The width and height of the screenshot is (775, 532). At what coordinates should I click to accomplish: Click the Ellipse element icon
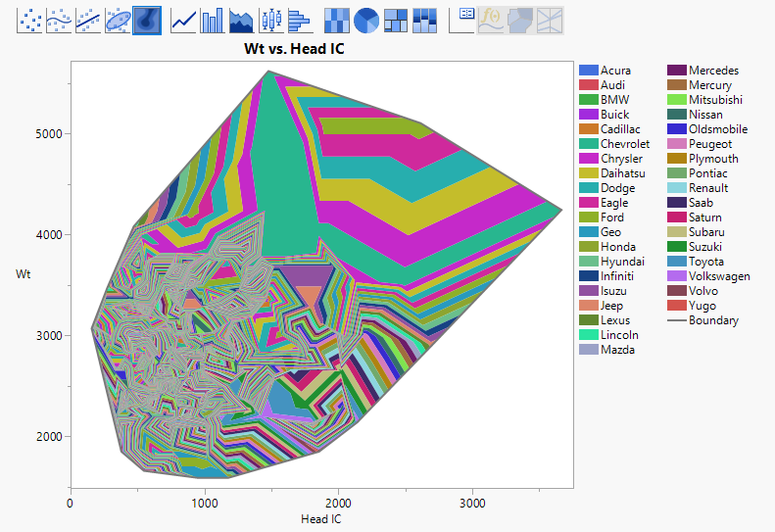119,20
